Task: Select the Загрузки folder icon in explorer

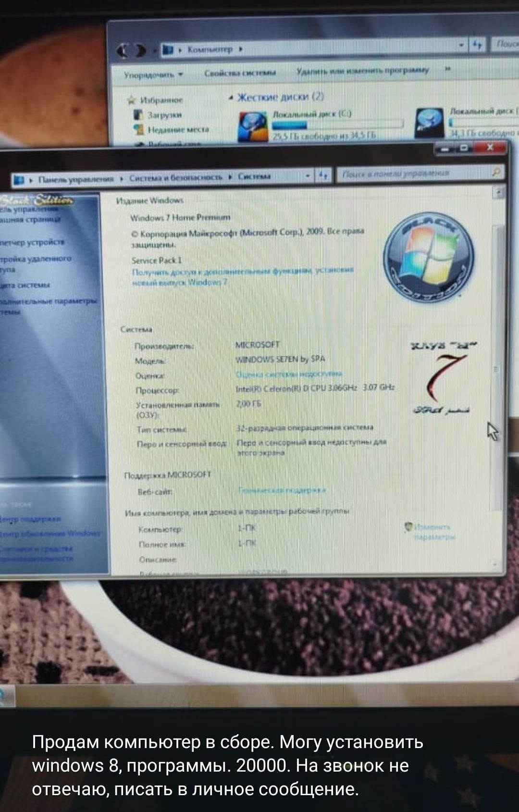Action: 138,115
